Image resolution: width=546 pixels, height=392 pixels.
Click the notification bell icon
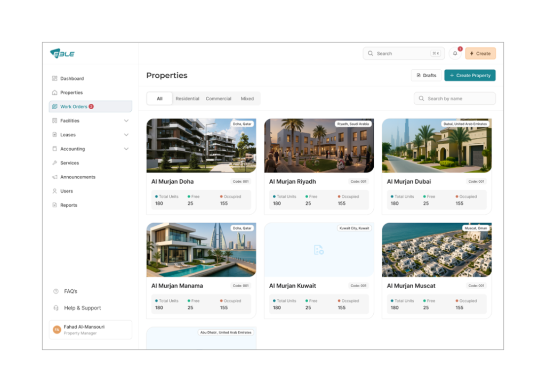click(x=455, y=53)
